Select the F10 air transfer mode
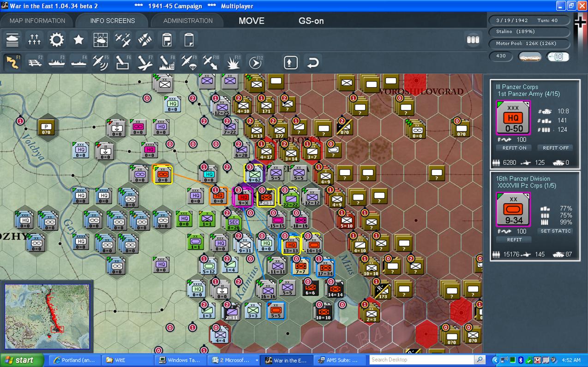The height and width of the screenshot is (367, 588). [211, 62]
